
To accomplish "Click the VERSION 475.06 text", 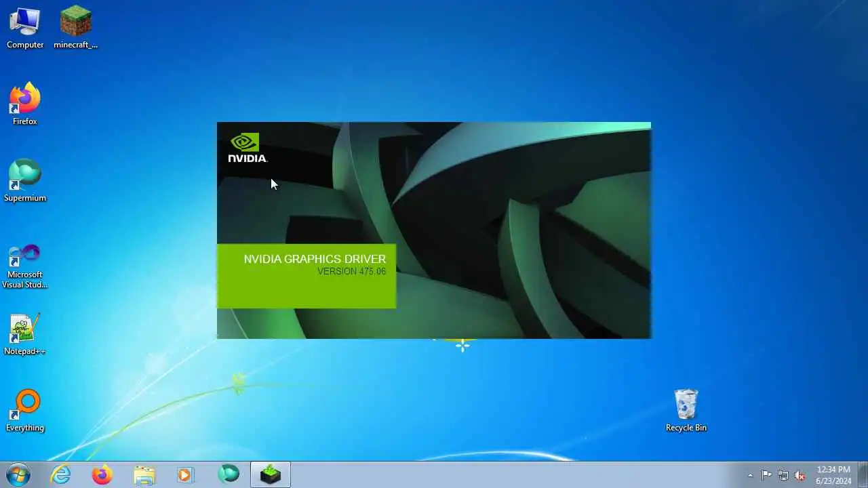I will click(351, 271).
